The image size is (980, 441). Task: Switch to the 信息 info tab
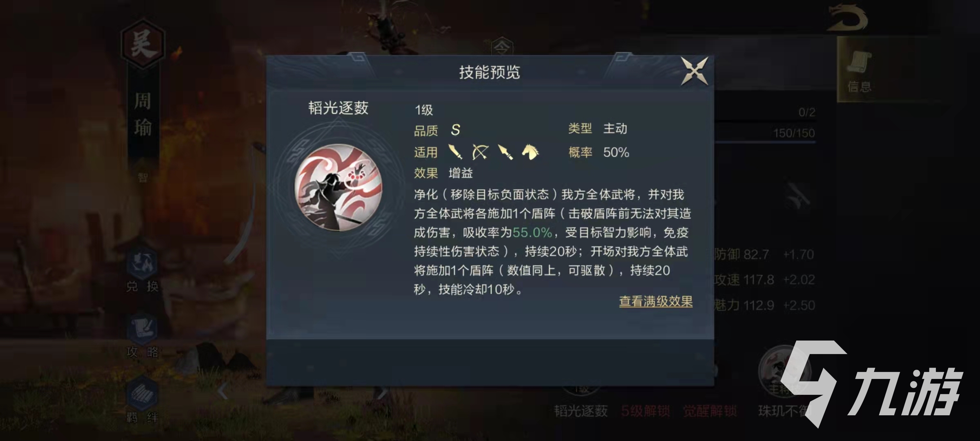pos(860,70)
